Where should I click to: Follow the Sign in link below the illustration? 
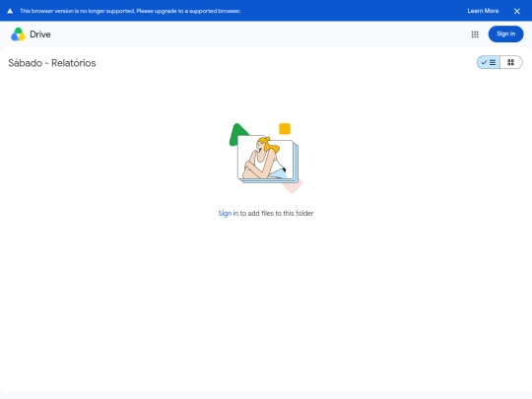coord(228,214)
